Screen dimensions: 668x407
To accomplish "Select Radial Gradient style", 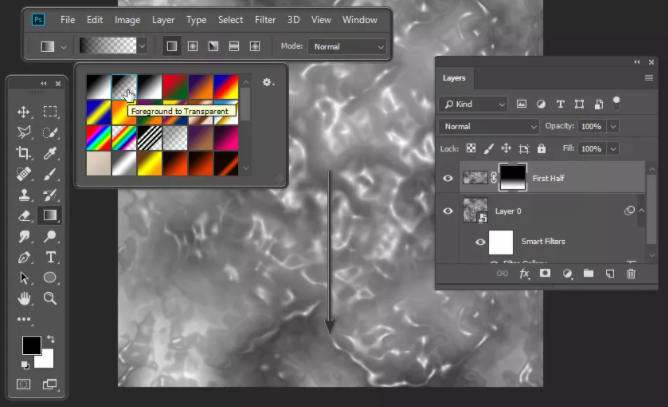I will coord(193,46).
